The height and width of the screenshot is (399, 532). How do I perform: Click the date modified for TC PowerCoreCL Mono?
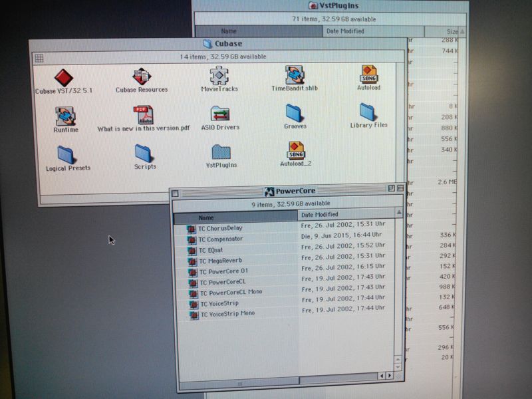343,288
